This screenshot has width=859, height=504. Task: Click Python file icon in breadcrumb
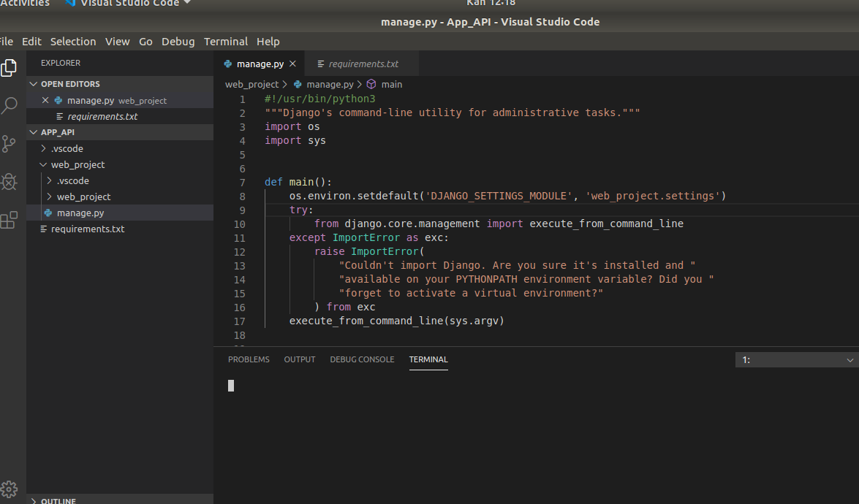click(298, 84)
